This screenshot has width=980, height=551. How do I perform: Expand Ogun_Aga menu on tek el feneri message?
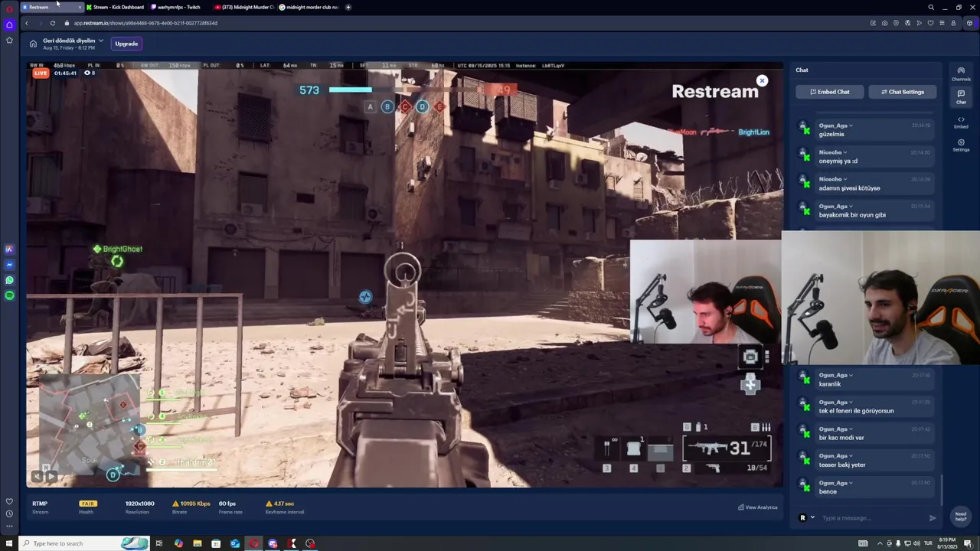[x=851, y=402]
